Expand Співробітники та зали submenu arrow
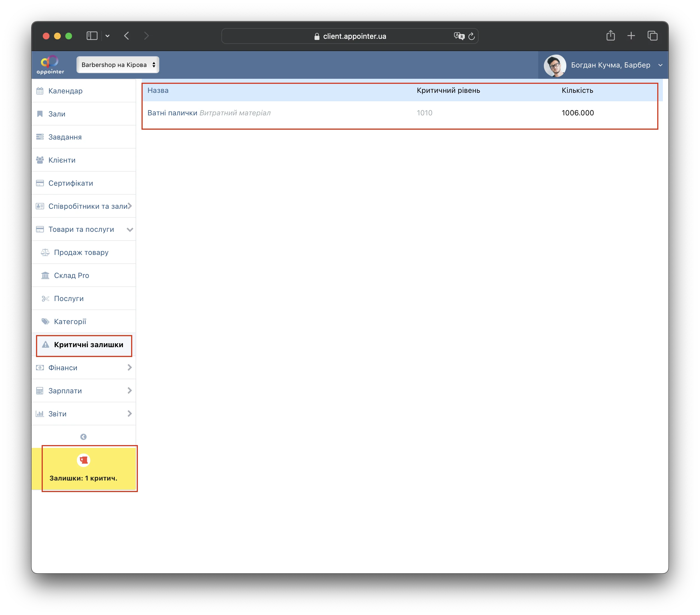The width and height of the screenshot is (700, 615). point(130,206)
